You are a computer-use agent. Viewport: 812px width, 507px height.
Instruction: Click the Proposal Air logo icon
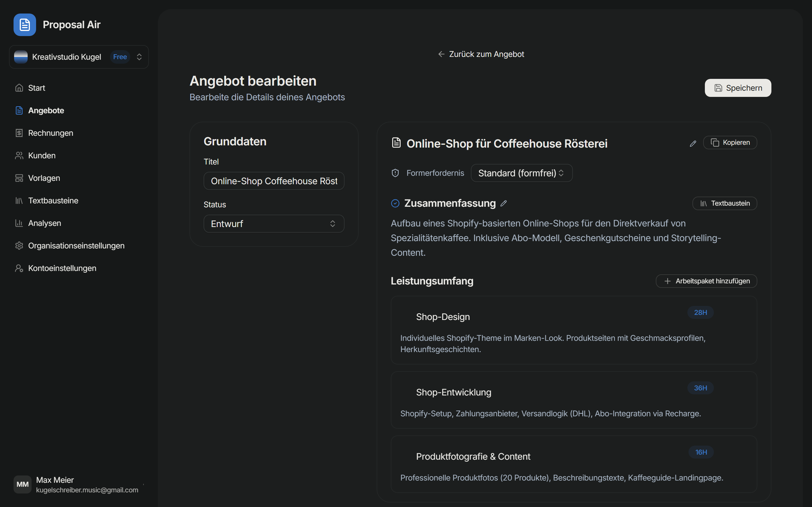tap(25, 25)
